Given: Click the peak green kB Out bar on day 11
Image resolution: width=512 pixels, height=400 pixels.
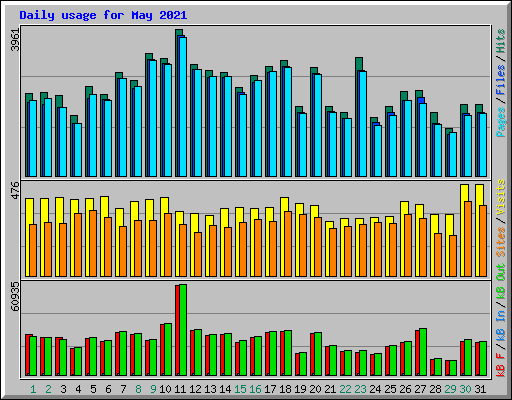Looking at the screenshot, I should pos(183,330).
